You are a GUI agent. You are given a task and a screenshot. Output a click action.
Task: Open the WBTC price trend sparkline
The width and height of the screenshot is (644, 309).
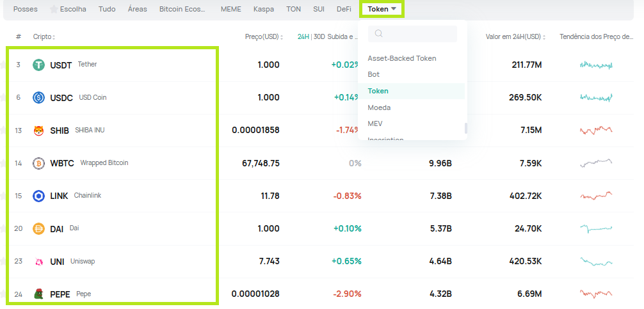596,163
